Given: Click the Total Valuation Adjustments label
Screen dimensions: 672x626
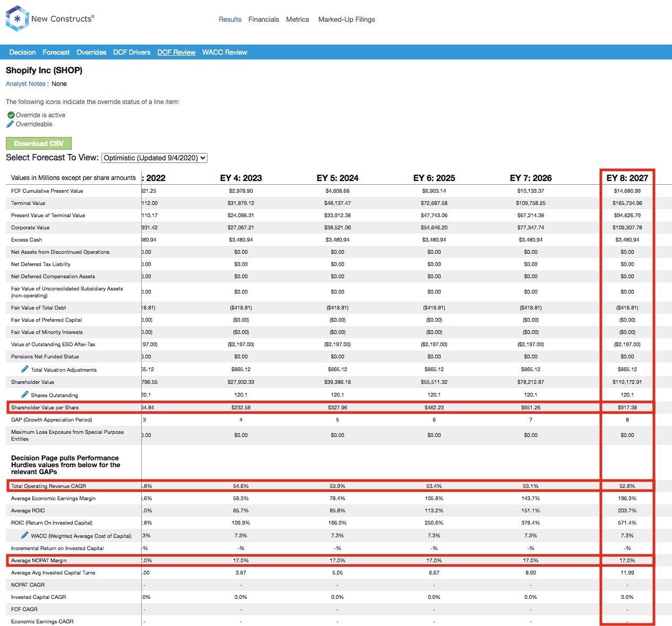Looking at the screenshot, I should (x=64, y=370).
